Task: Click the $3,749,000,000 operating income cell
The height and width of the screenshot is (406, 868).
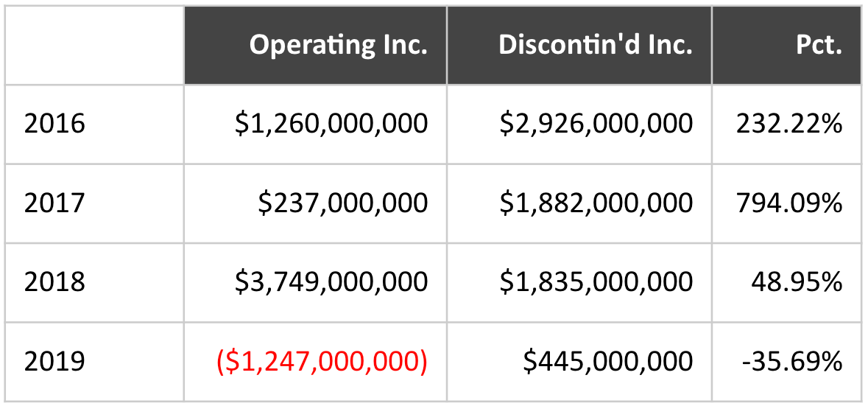Action: pos(331,281)
